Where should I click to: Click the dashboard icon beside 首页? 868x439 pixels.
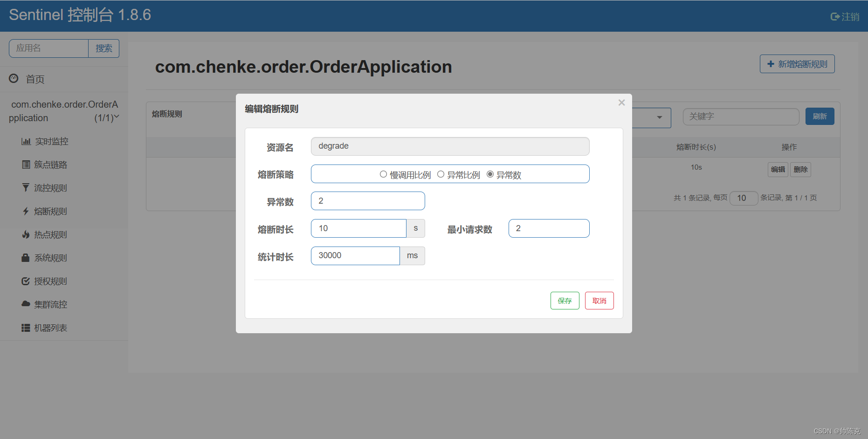click(x=14, y=78)
